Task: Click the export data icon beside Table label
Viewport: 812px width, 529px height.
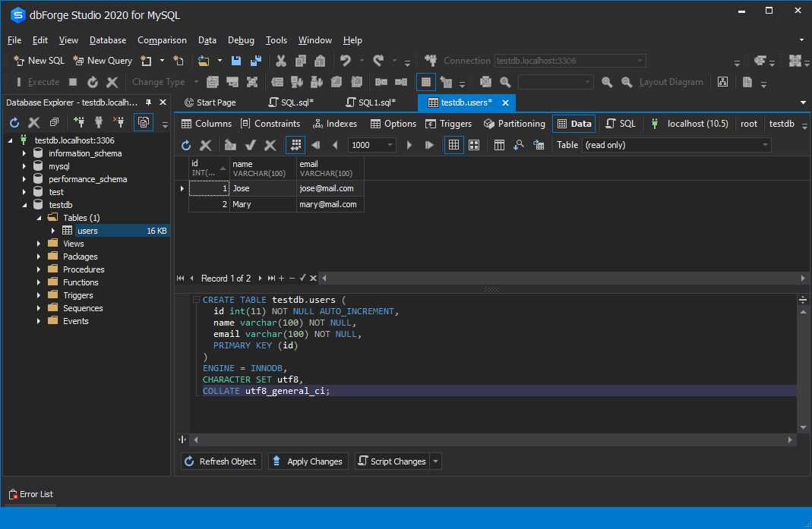Action: [539, 146]
